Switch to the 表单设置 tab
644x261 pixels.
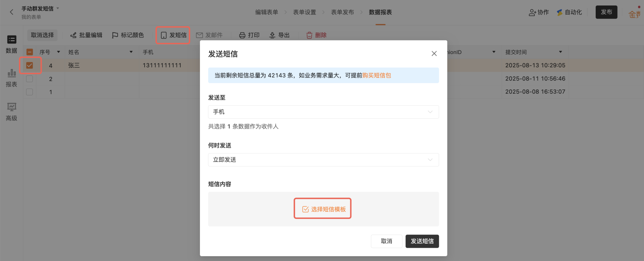[x=304, y=12]
